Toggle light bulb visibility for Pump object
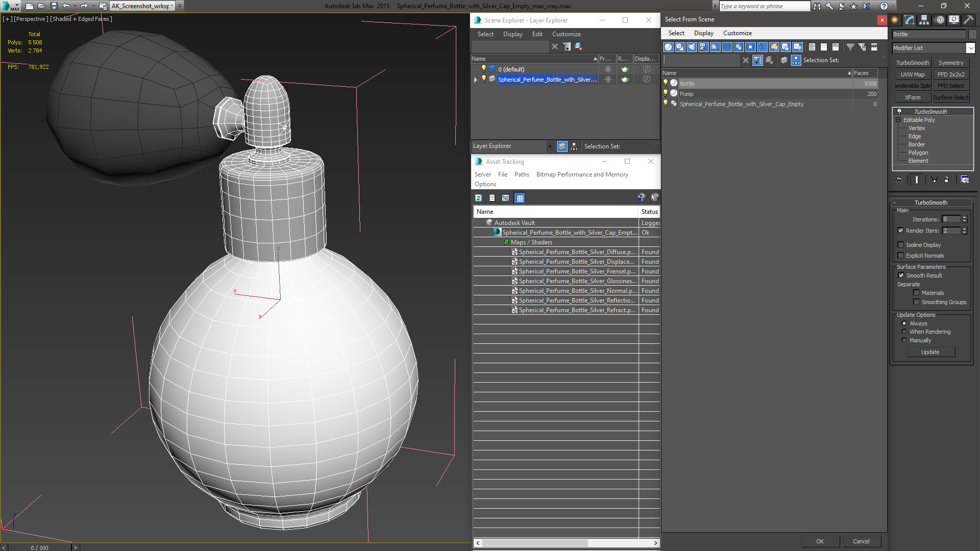The height and width of the screenshot is (551, 980). [x=666, y=93]
